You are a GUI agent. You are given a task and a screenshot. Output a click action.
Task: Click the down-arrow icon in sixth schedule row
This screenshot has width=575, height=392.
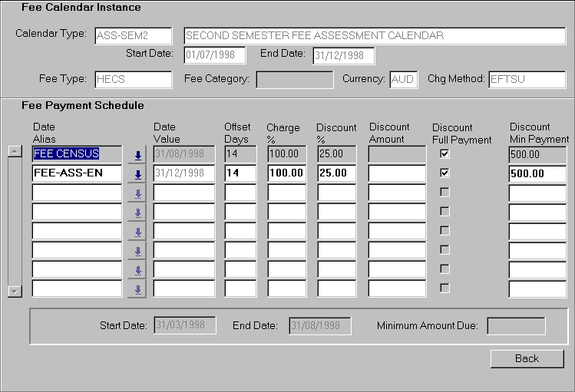tap(137, 251)
